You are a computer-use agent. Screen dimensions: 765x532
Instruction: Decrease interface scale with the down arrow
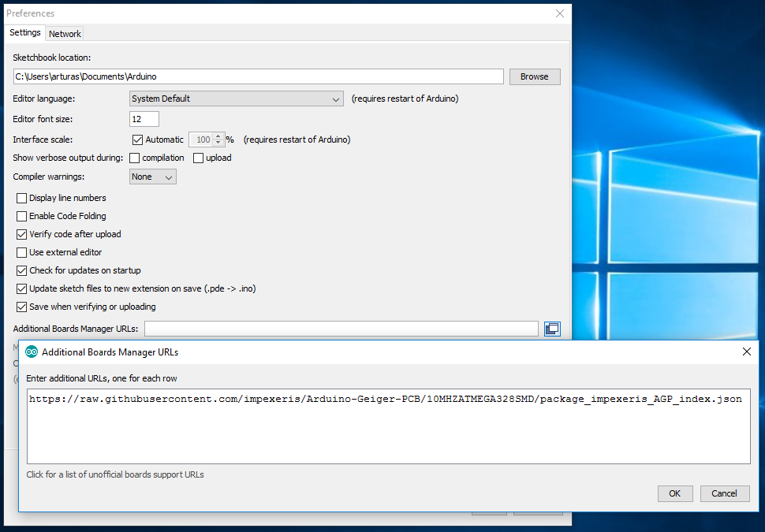(218, 143)
